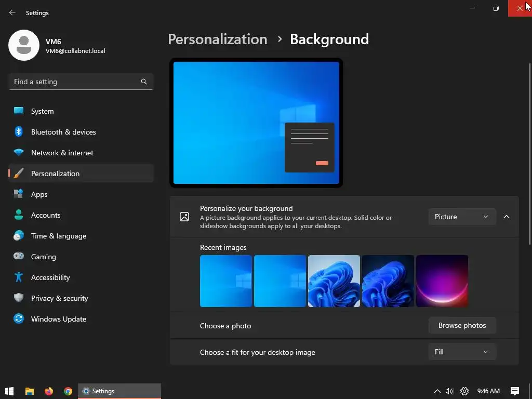Screen dimensions: 532x399
Task: Restore down the Settings window
Action: click(496, 8)
